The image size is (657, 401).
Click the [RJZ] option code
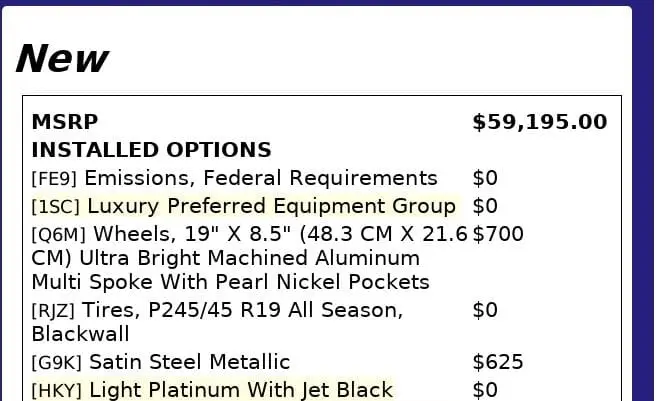(54, 312)
